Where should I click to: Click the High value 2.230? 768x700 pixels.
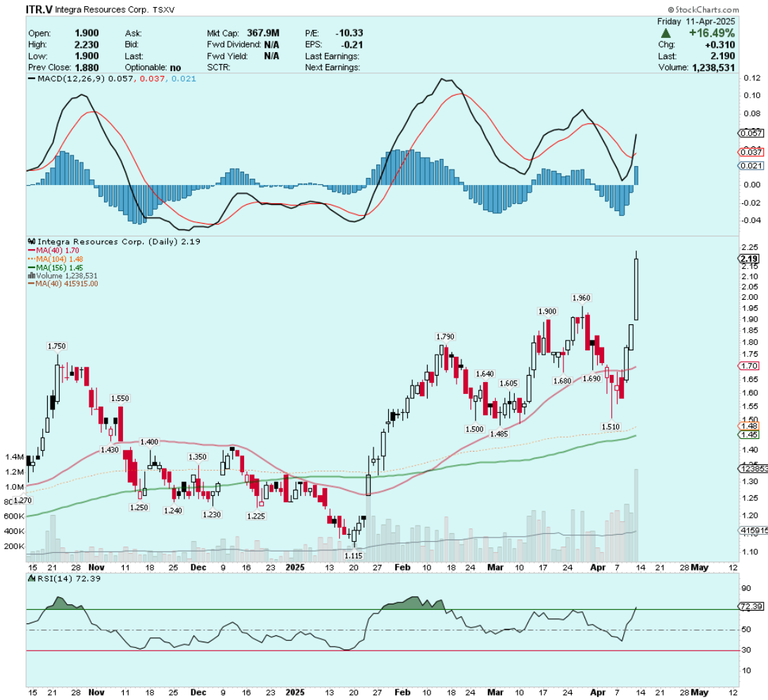tap(87, 44)
